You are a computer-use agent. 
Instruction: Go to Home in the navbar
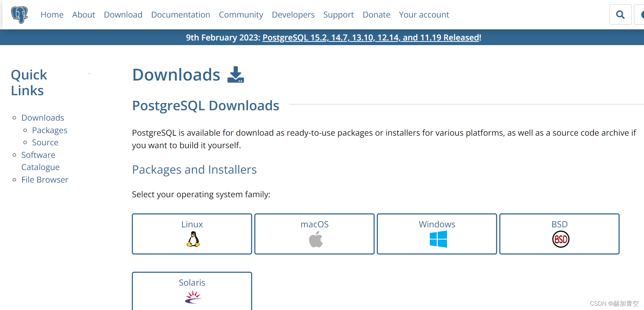tap(52, 15)
